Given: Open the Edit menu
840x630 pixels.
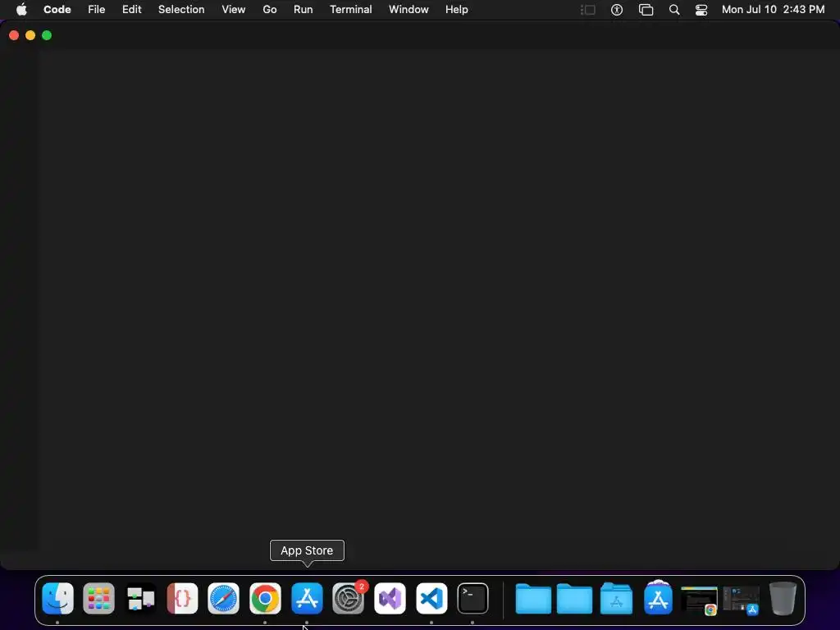Looking at the screenshot, I should pos(132,10).
